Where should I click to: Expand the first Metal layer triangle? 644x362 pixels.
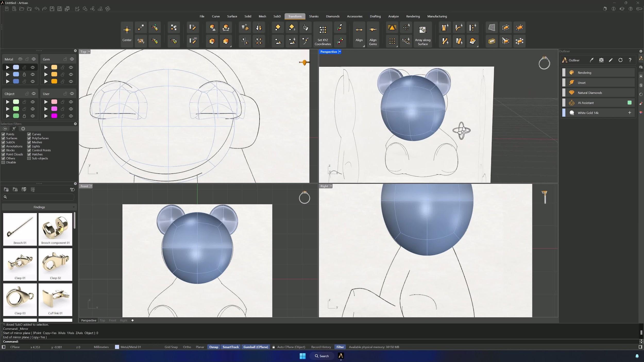click(8, 67)
